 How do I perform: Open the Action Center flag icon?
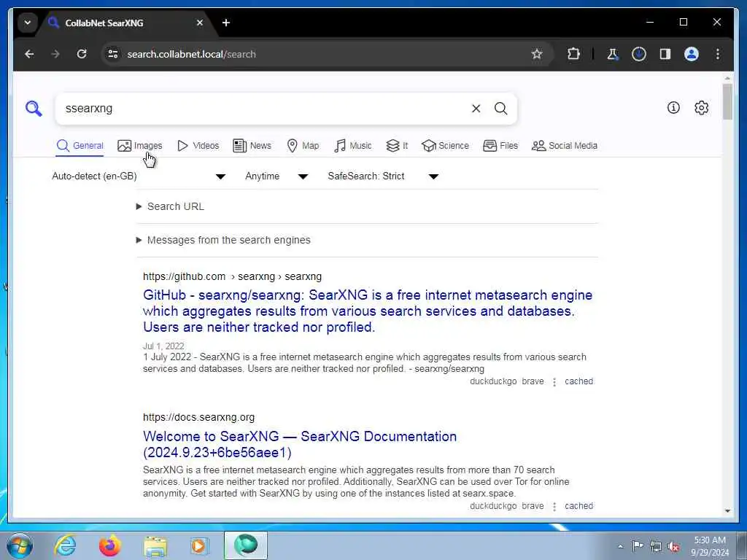[638, 545]
